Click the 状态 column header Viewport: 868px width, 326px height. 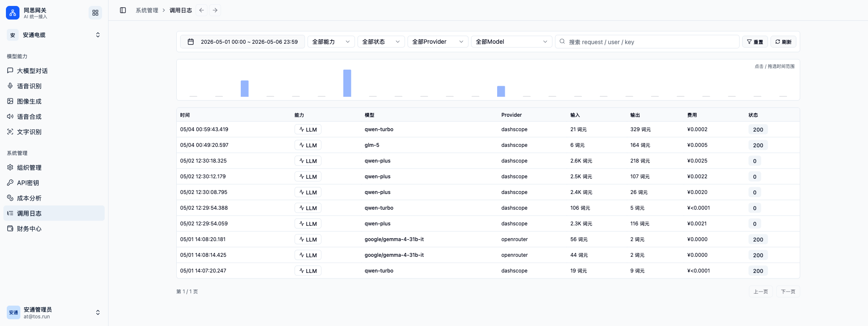click(x=753, y=115)
